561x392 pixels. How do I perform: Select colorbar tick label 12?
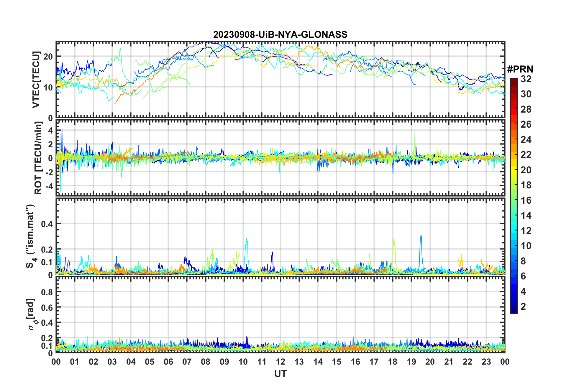coord(526,230)
